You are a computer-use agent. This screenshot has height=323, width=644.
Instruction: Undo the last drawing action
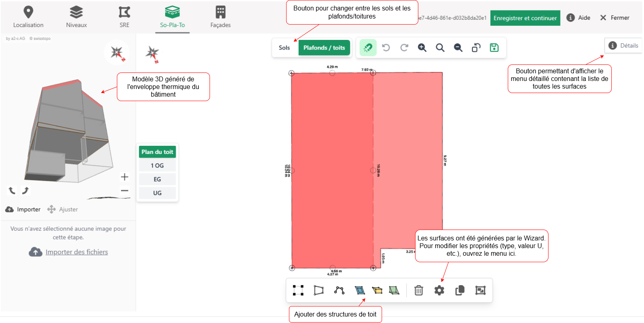point(386,48)
